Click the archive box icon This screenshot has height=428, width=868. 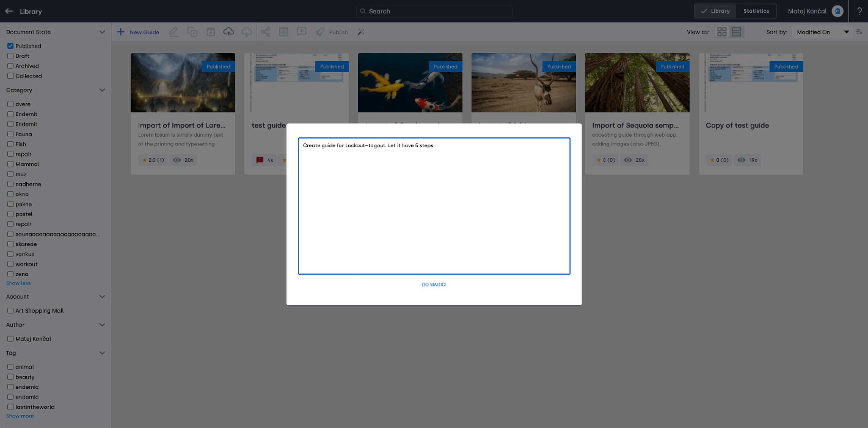coord(211,32)
